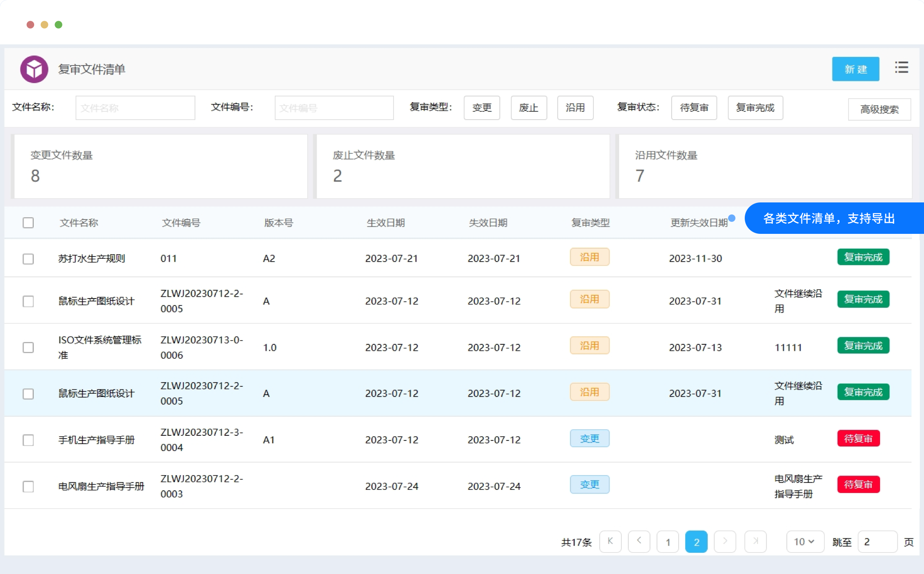The image size is (924, 574).
Task: Open the 10 per page dropdown
Action: coord(804,542)
